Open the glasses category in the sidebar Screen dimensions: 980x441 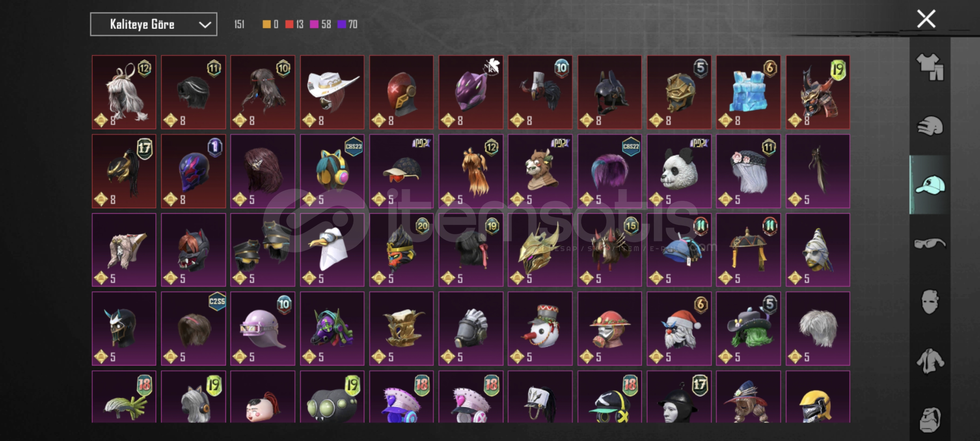[930, 244]
